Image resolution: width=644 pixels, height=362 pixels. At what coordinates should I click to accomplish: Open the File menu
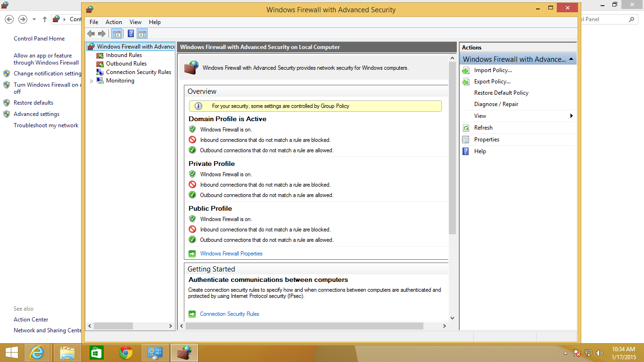(x=94, y=22)
